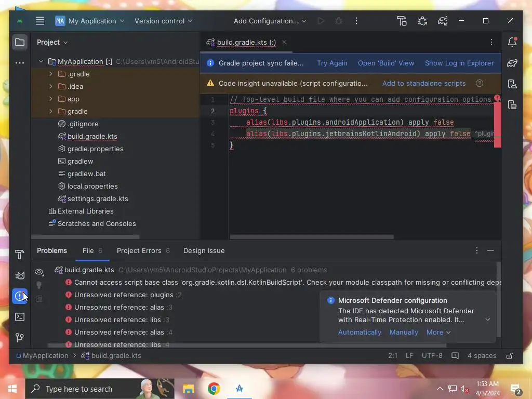Open the More Actions vertical dots in toolbar
The height and width of the screenshot is (399, 532).
pos(356,21)
